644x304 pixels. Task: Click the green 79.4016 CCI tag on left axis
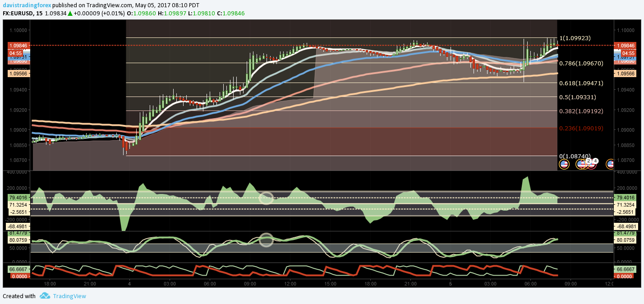pyautogui.click(x=19, y=198)
